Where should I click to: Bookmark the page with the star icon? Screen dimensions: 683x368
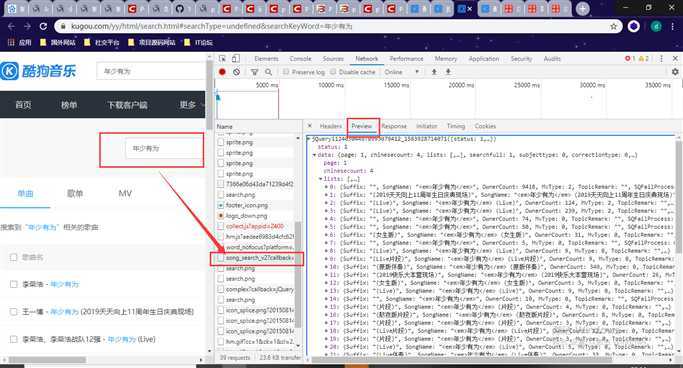[614, 27]
